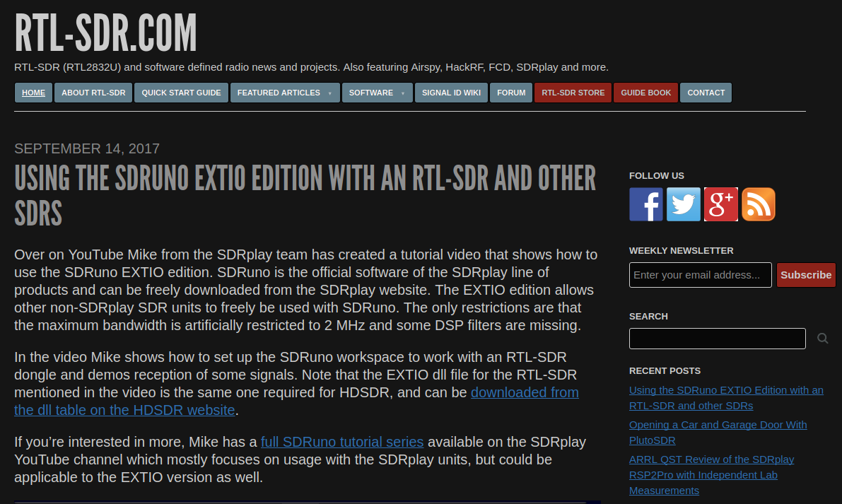The width and height of the screenshot is (842, 504).
Task: Follow the HDSDR dll table download link
Action: [296, 401]
